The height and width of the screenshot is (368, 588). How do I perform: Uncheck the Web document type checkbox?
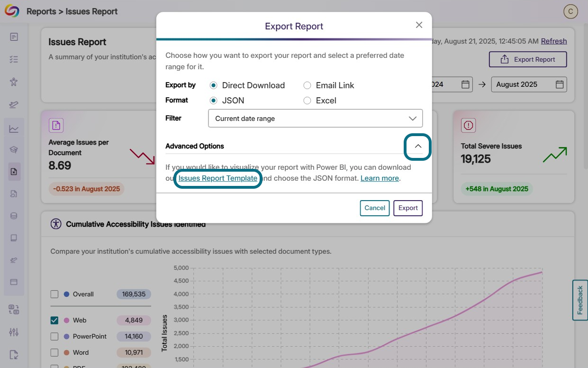click(54, 320)
